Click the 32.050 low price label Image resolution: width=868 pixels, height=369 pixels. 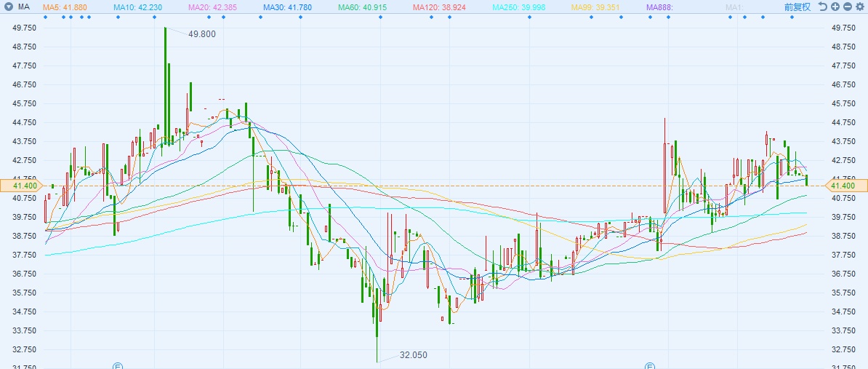(414, 355)
